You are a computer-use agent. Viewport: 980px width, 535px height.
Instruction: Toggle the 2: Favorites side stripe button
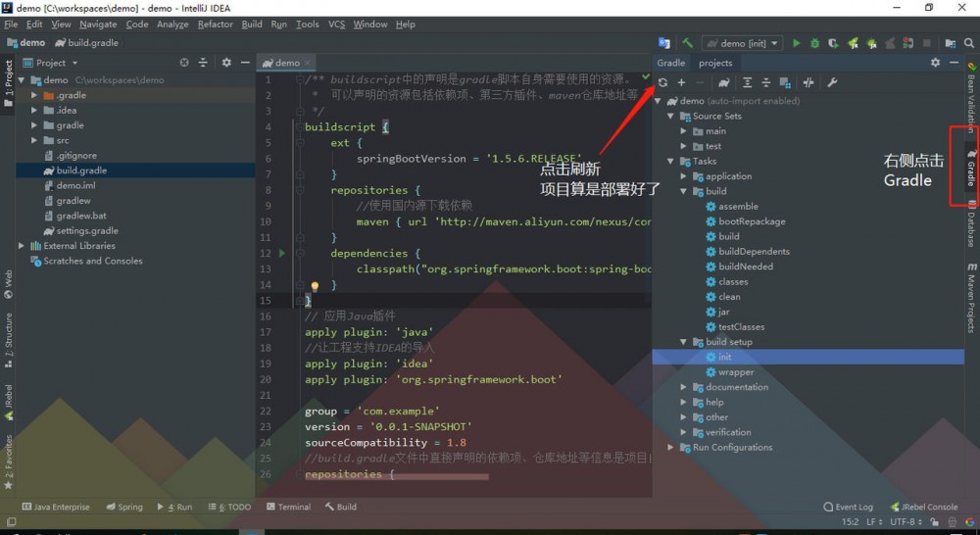(x=8, y=462)
